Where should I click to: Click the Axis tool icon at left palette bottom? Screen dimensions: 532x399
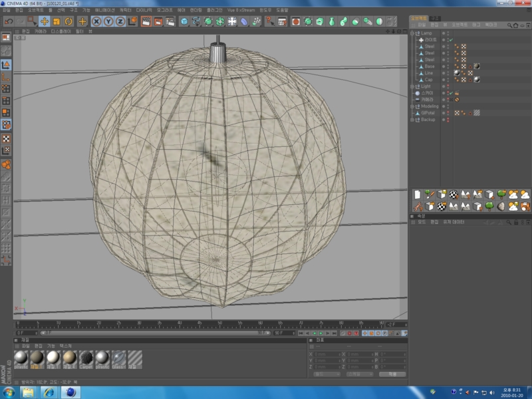pyautogui.click(x=6, y=261)
